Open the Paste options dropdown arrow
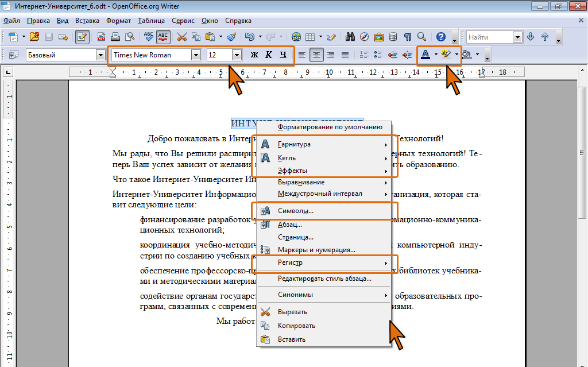This screenshot has height=367, width=588. tap(220, 37)
